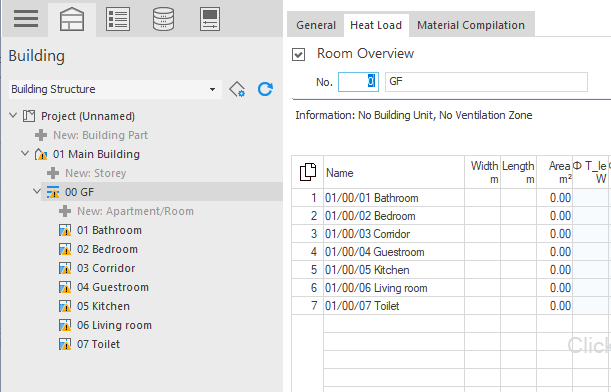Toggle the Room Overview checkbox

pos(298,55)
